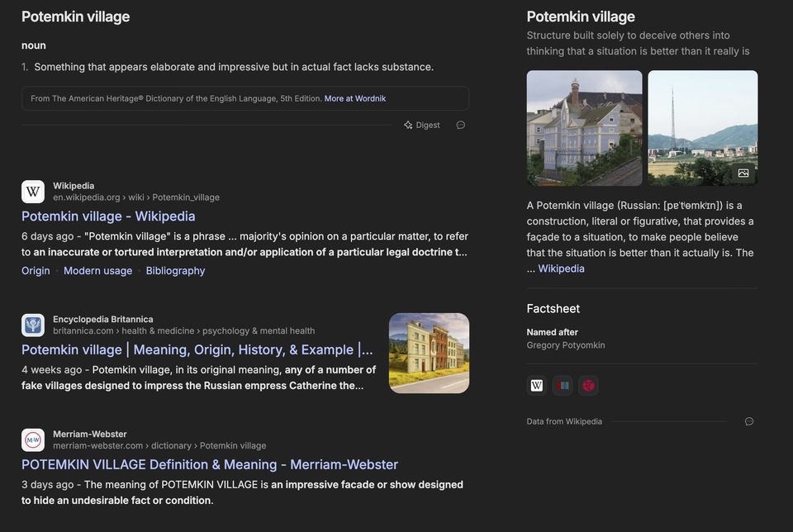
Task: Jump to Modern usage section link
Action: coord(97,271)
